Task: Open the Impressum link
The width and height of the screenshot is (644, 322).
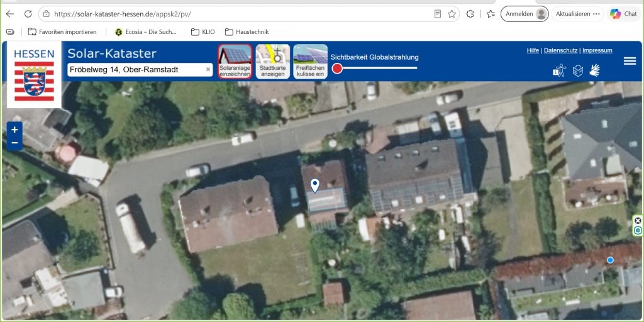Action: pos(597,50)
